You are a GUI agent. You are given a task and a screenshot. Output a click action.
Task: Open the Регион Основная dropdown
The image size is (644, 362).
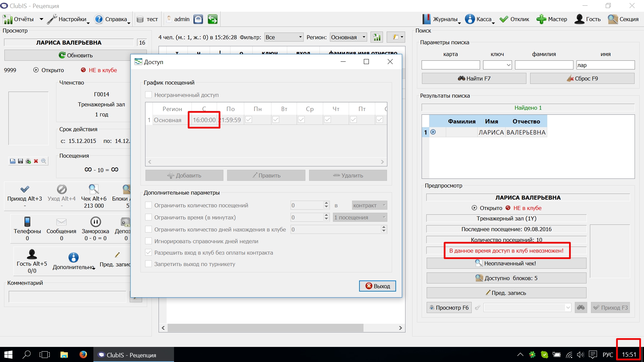[348, 37]
